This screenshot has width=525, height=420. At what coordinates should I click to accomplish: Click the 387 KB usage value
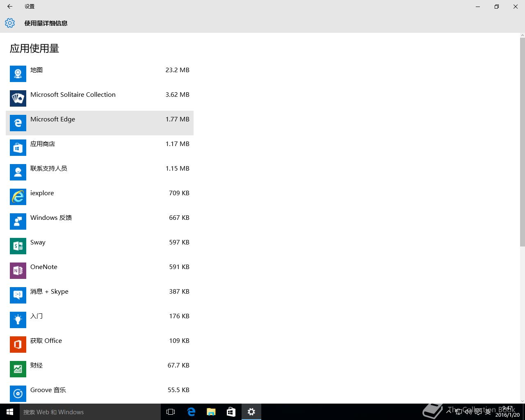[179, 292]
